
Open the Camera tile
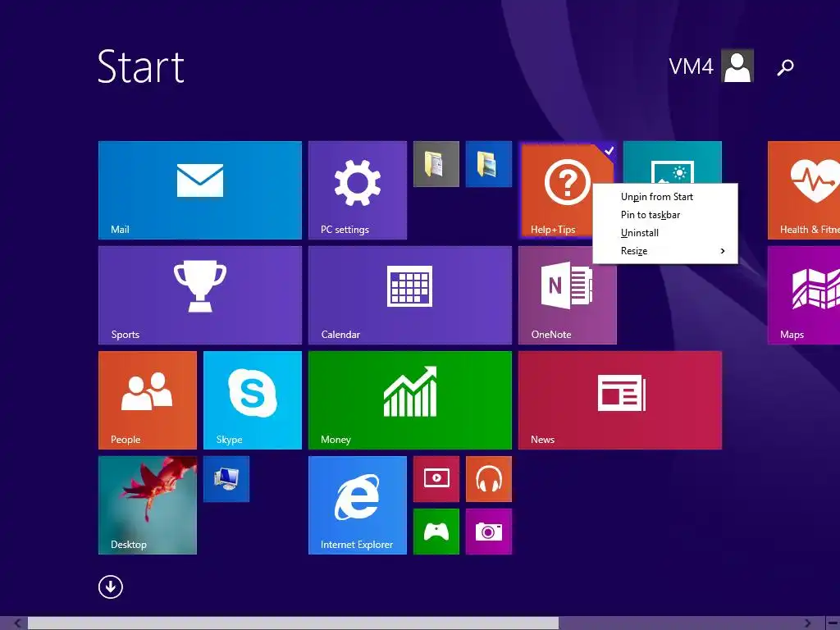tap(489, 532)
